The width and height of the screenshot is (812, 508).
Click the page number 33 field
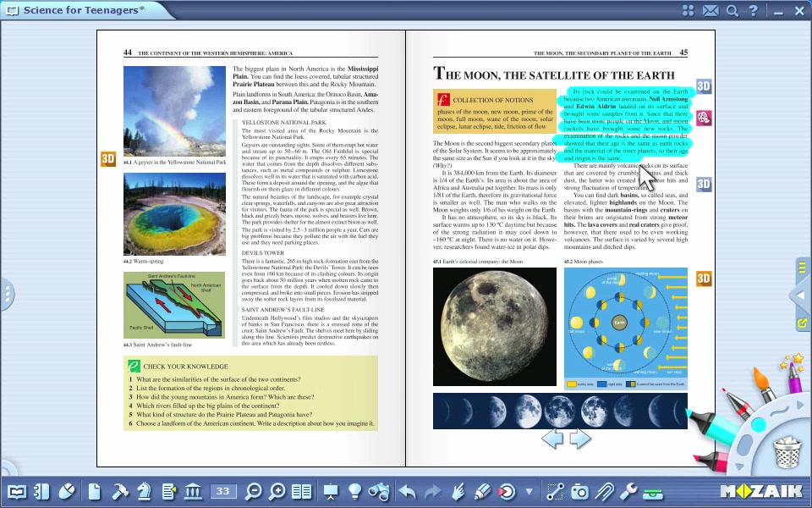click(x=223, y=491)
